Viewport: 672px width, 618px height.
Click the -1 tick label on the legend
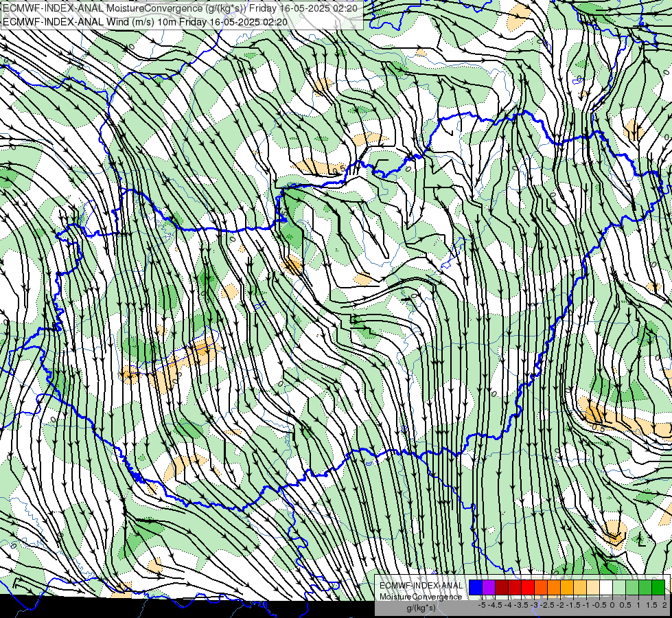586,605
